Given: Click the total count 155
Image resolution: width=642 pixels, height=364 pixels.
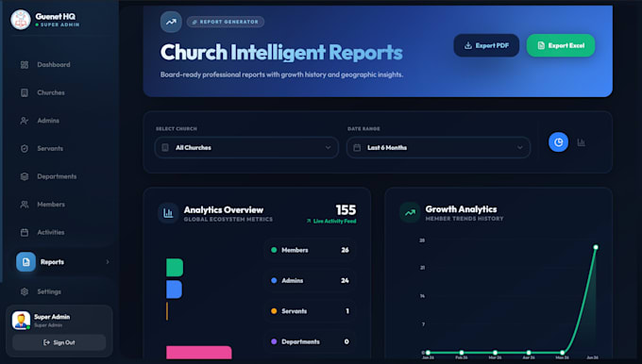Looking at the screenshot, I should [x=346, y=210].
